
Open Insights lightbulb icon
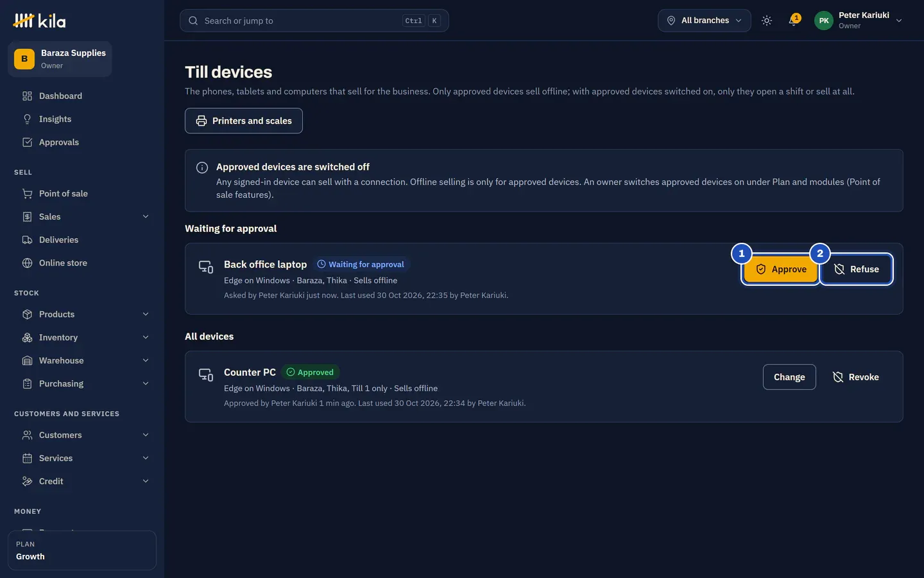click(27, 119)
